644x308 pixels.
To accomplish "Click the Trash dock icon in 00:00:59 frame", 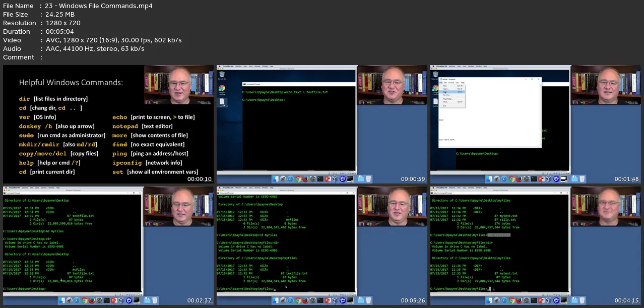I will 368,178.
